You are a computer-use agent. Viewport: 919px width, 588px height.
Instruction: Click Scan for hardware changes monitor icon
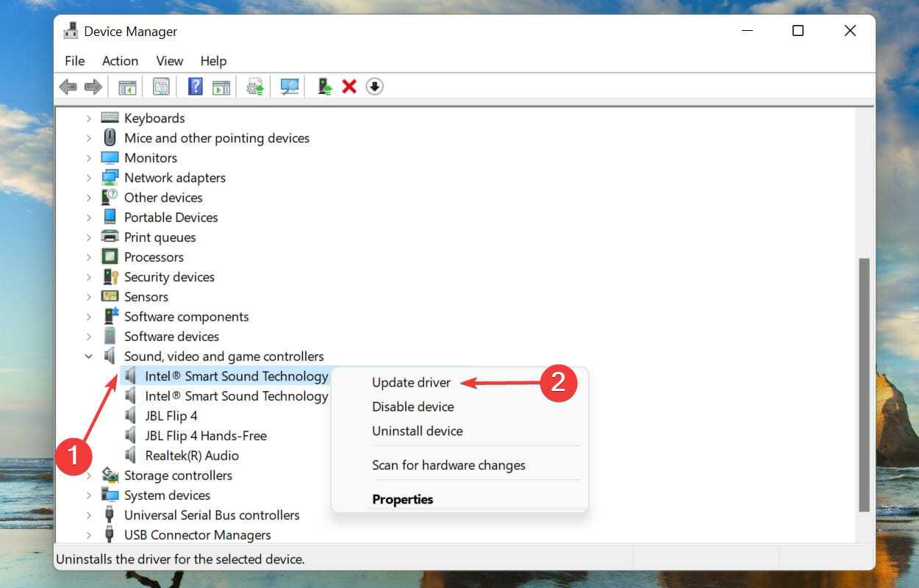290,87
